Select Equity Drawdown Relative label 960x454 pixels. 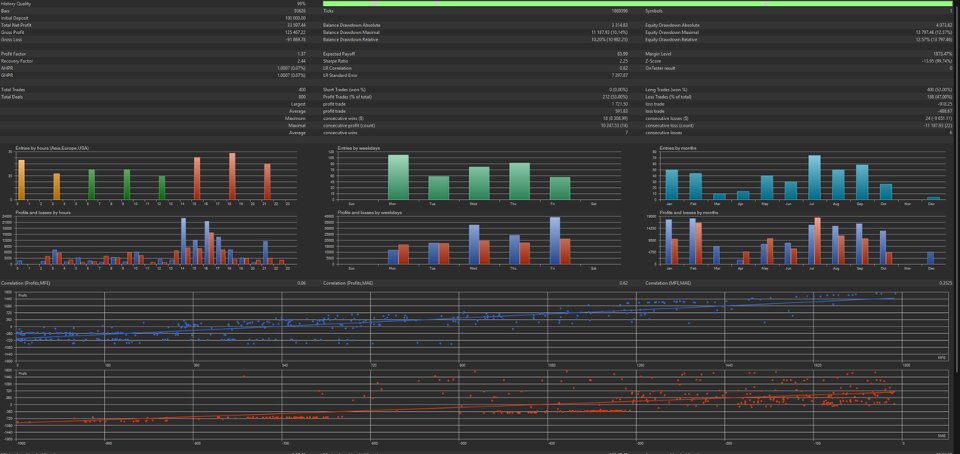click(671, 40)
